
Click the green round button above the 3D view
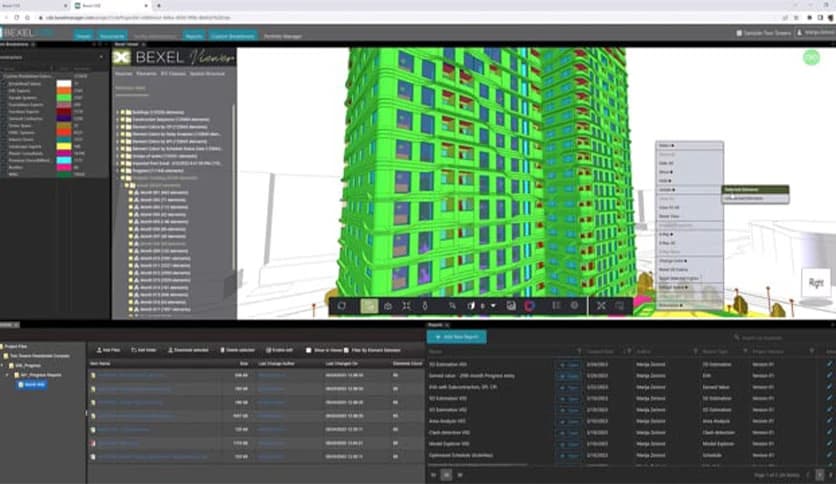pos(811,58)
